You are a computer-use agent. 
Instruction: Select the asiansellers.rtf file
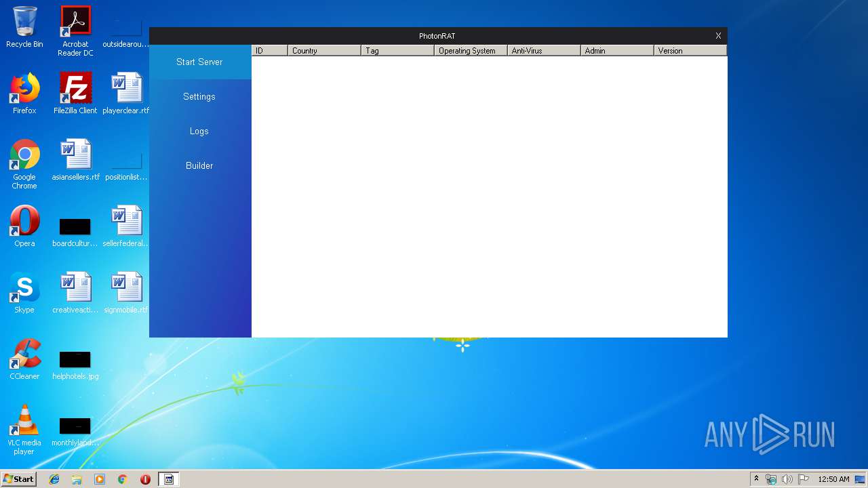(75, 161)
